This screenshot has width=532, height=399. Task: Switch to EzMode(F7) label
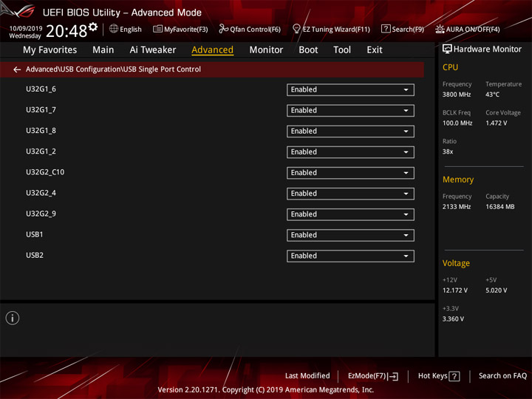pos(367,376)
